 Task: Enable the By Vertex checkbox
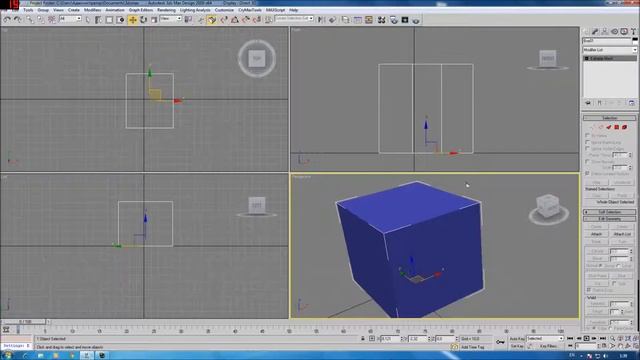587,135
